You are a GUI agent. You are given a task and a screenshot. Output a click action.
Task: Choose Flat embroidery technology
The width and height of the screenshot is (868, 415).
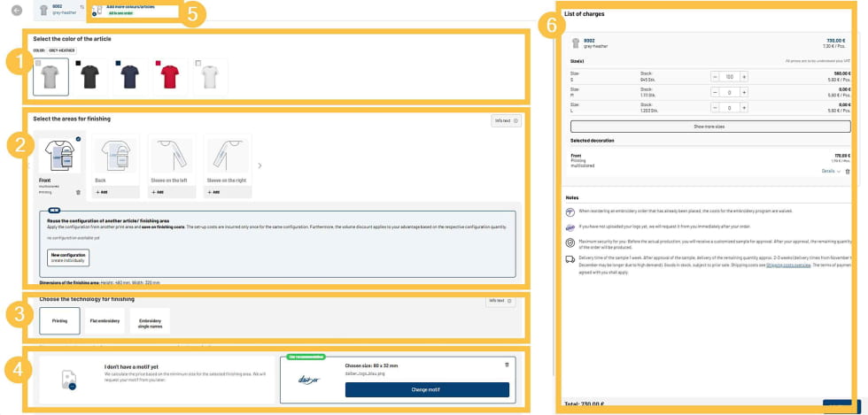click(x=105, y=321)
